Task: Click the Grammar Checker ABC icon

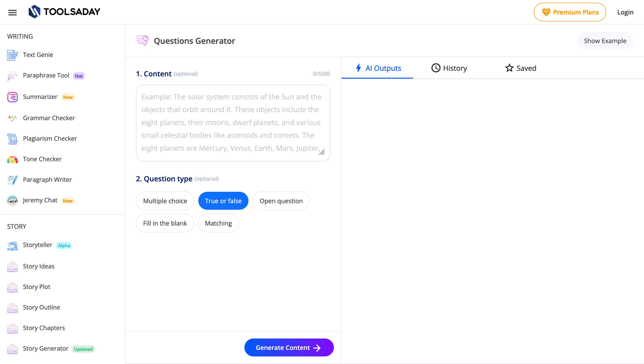Action: pos(12,118)
